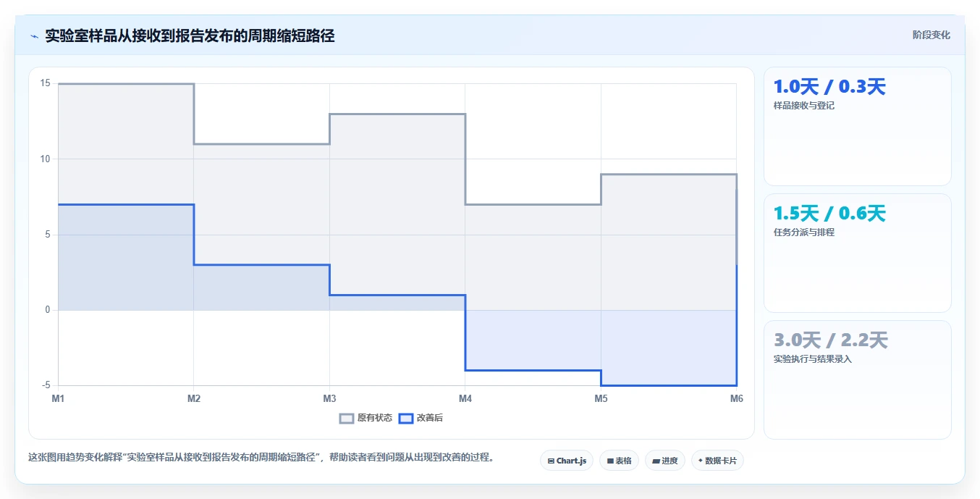Click the 15 y-axis tick label
Viewport: 980px width, 499px height.
(x=45, y=83)
